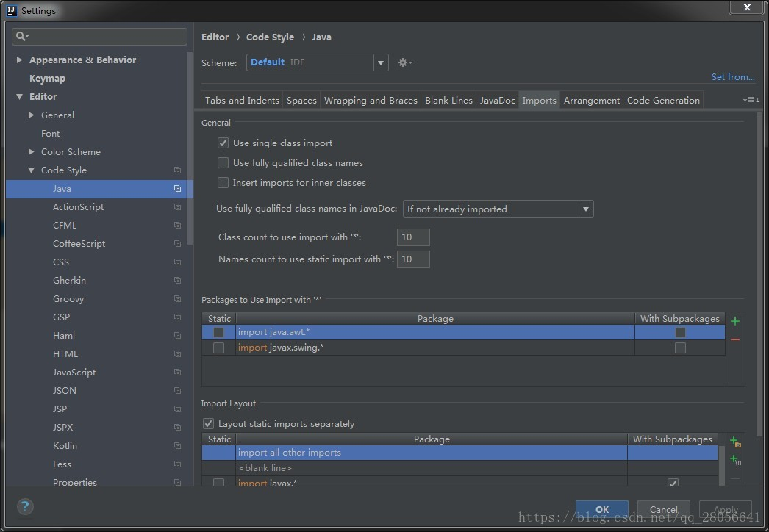Viewport: 769px width, 532px height.
Task: Add package with green plus in Packages table
Action: click(734, 321)
